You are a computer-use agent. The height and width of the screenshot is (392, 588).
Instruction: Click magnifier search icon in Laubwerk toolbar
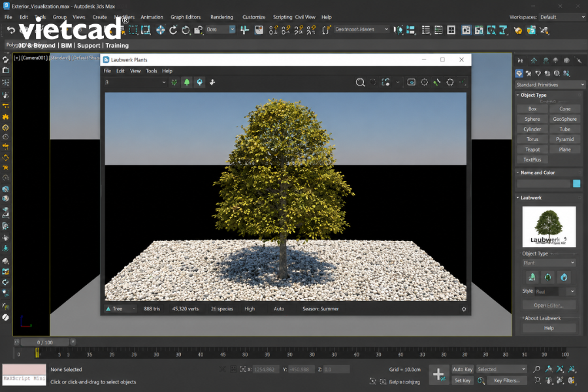click(361, 82)
